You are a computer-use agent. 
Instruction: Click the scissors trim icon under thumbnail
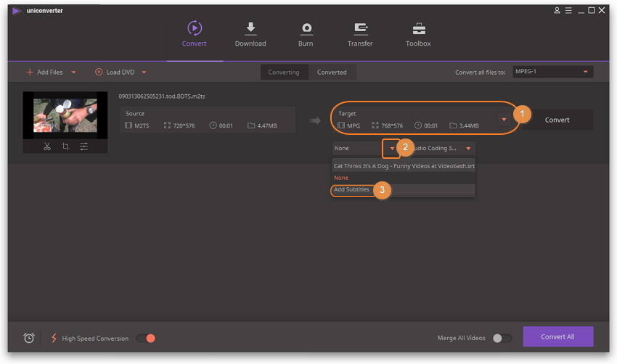point(46,146)
